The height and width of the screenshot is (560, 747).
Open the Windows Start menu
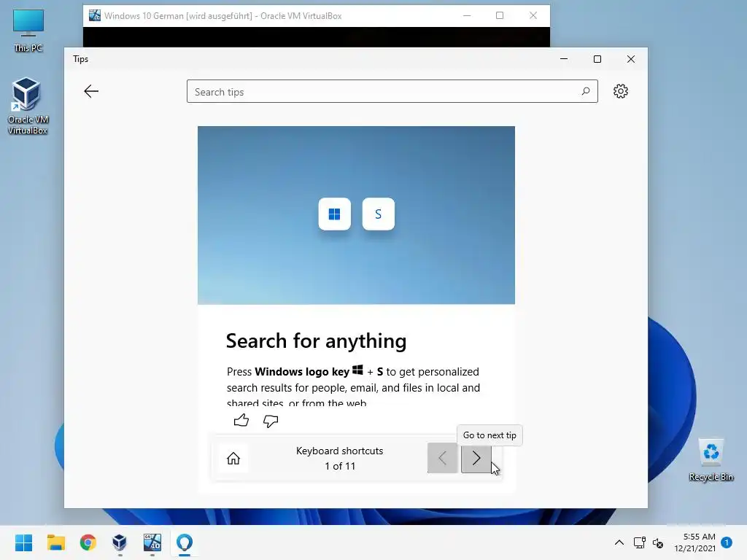(23, 542)
